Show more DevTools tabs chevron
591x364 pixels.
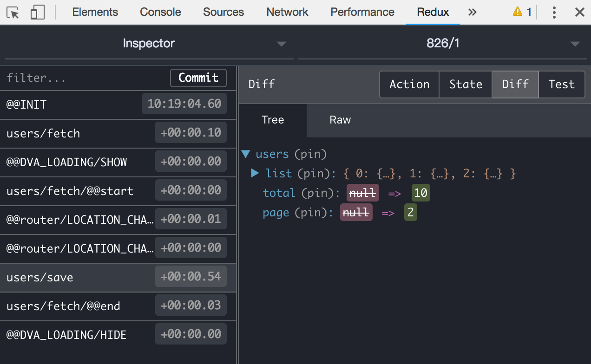[473, 12]
